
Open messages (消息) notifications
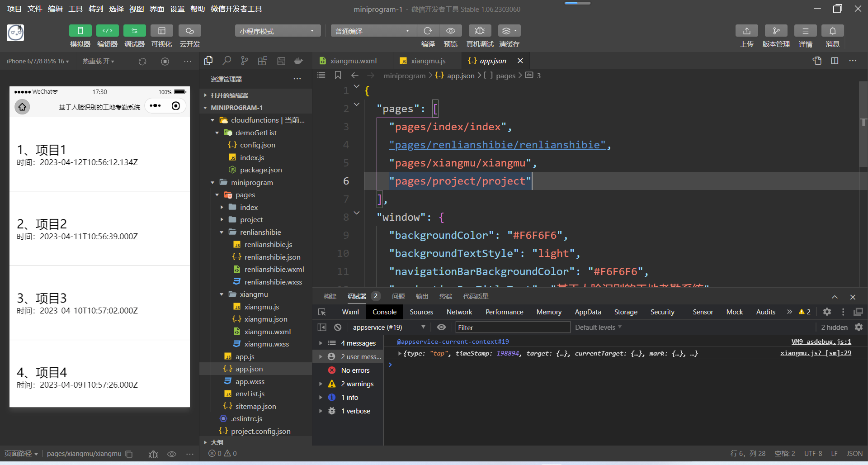[832, 31]
